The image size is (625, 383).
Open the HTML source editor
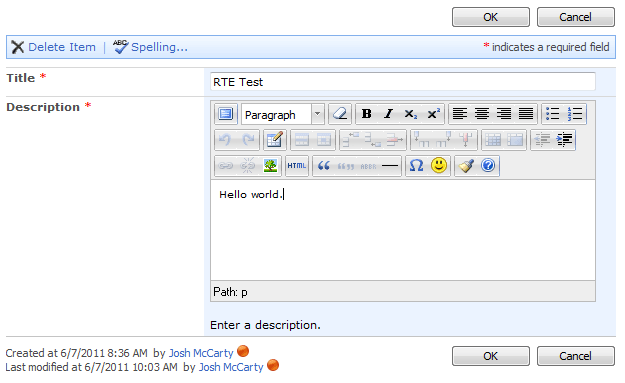point(297,165)
